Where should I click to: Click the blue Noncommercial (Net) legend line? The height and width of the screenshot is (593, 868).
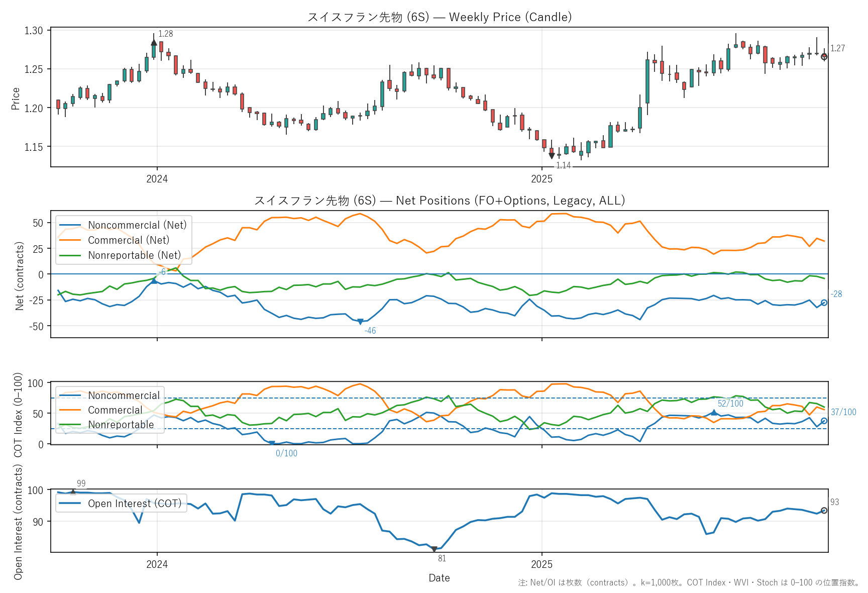[70, 225]
